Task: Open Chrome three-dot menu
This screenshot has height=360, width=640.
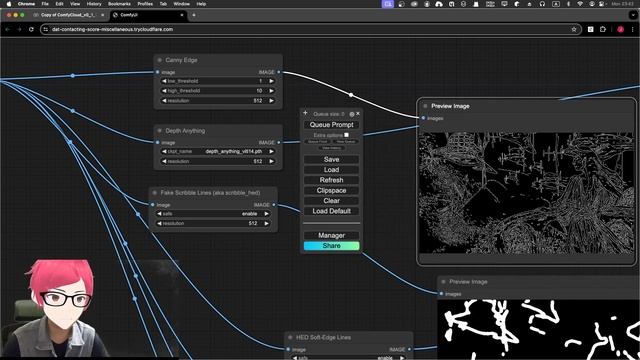Action: 633,29
